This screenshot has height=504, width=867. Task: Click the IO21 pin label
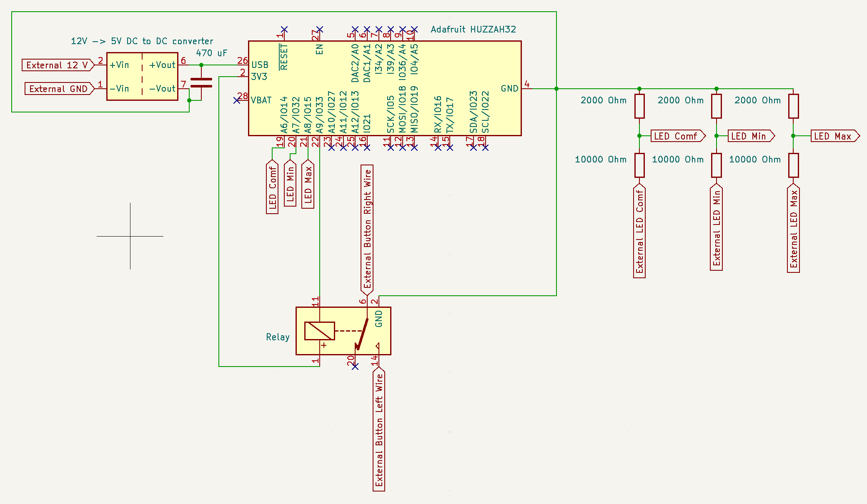[367, 124]
